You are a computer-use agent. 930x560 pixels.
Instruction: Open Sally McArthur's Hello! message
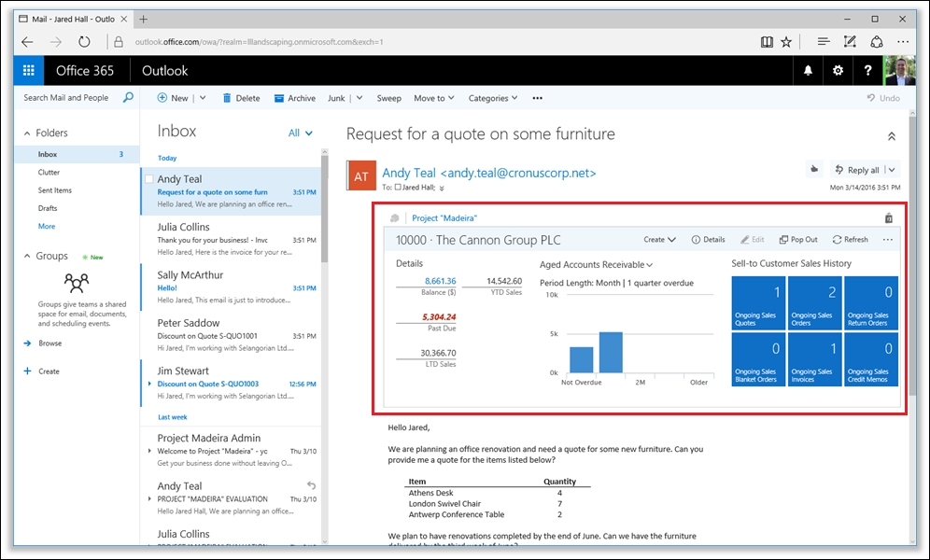click(x=232, y=287)
